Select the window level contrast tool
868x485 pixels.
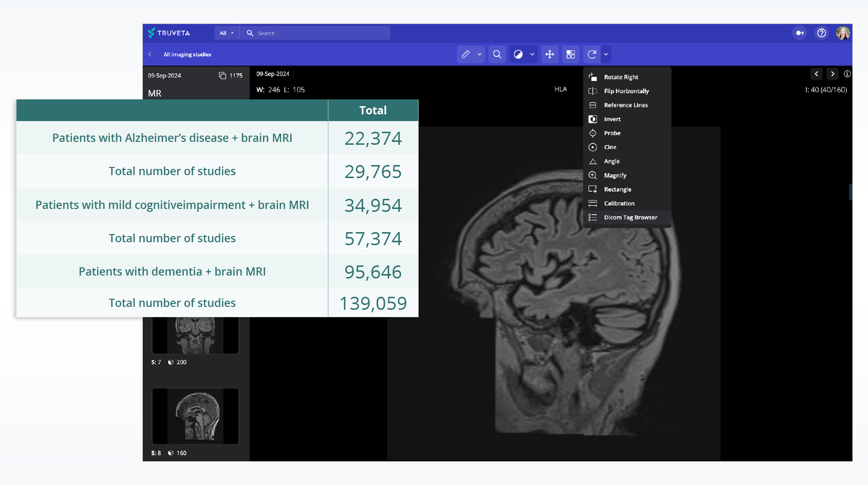pos(518,55)
